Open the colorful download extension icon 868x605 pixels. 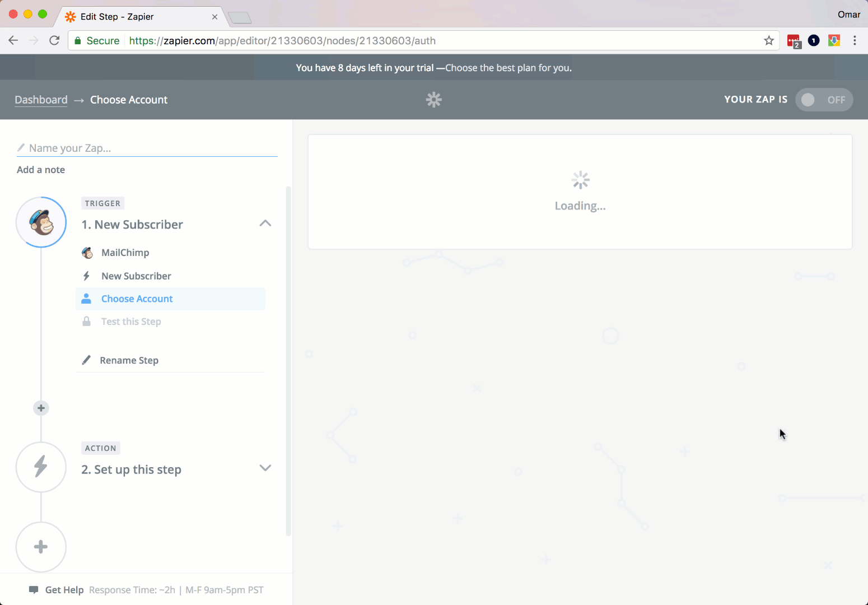pos(834,40)
